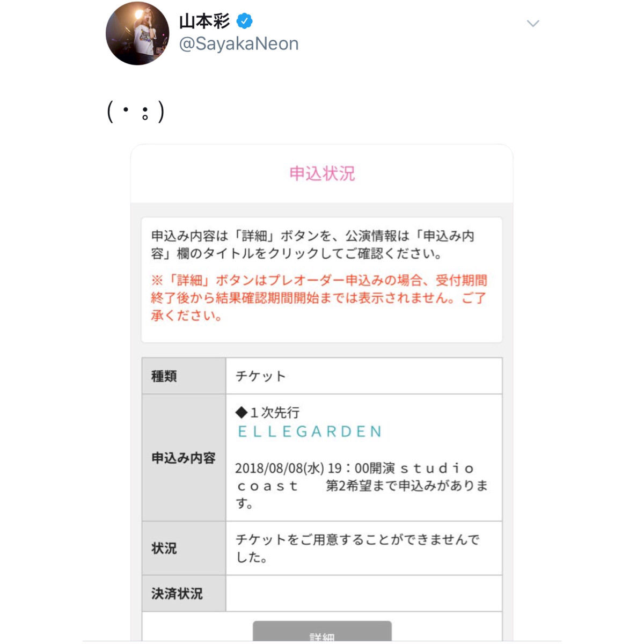Open the ELLEGARDEN performance title link
644x644 pixels.
(310, 431)
